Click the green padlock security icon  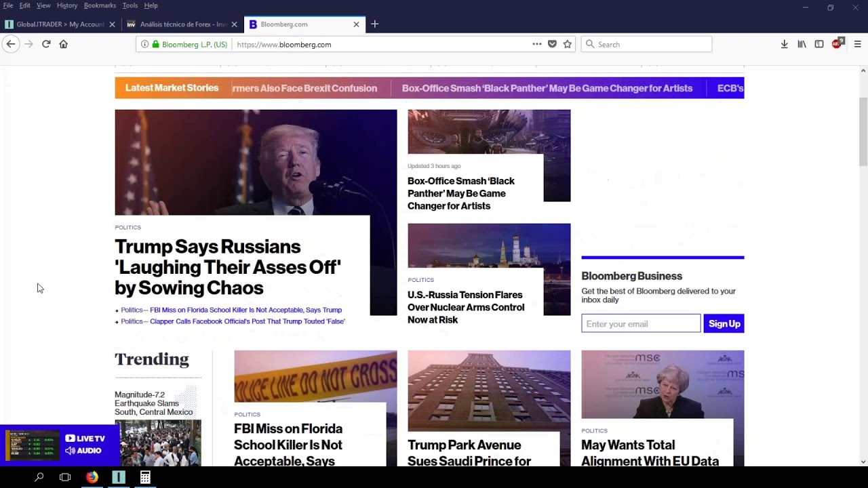click(155, 44)
